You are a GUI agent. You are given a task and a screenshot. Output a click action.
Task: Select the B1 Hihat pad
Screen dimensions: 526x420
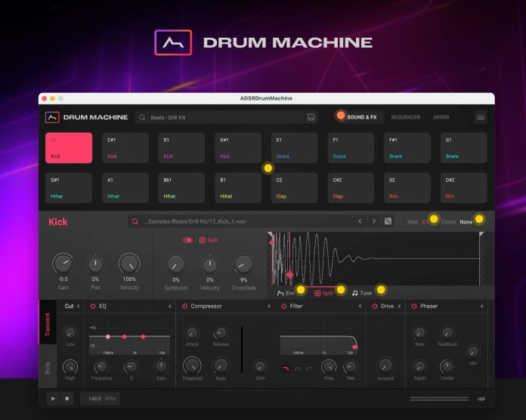(x=238, y=187)
